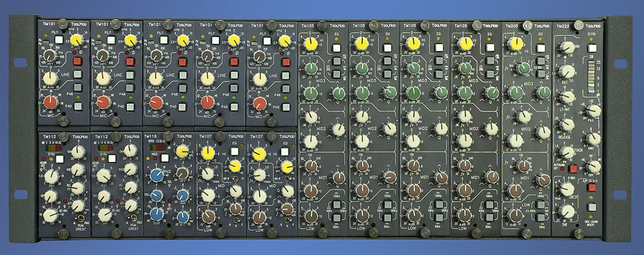Turn yellow HI knob on first TM107
This screenshot has width=644, height=255.
208,154
